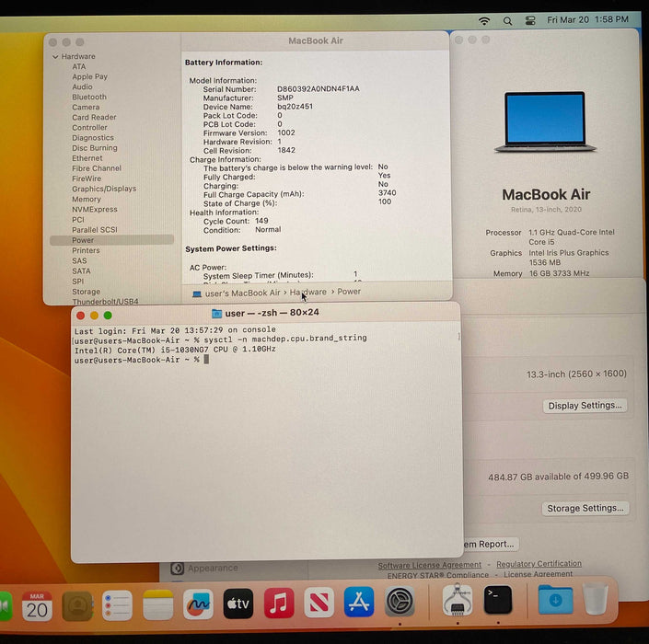Select ATA in Hardware sidebar
Image resolution: width=649 pixels, height=644 pixels.
click(x=78, y=66)
